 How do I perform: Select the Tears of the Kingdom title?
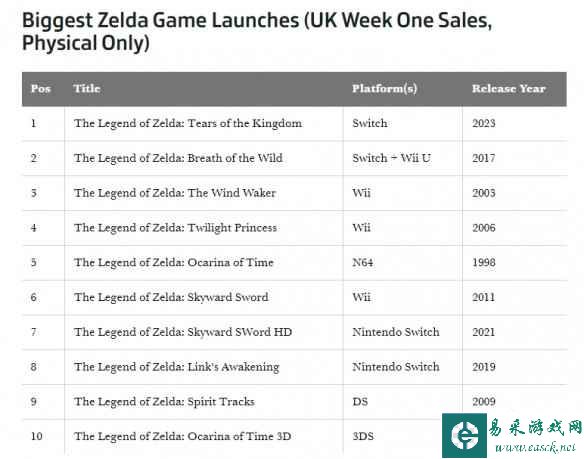(188, 123)
